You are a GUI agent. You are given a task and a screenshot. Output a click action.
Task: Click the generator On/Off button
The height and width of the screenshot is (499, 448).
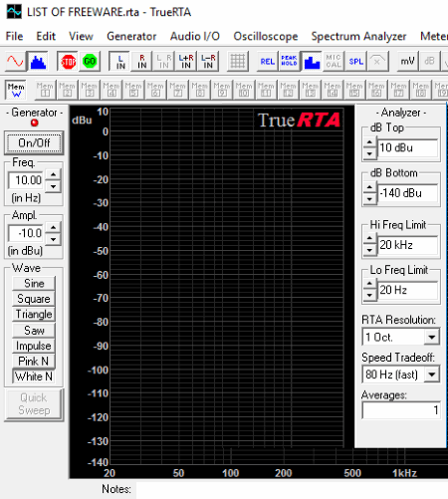click(x=34, y=142)
